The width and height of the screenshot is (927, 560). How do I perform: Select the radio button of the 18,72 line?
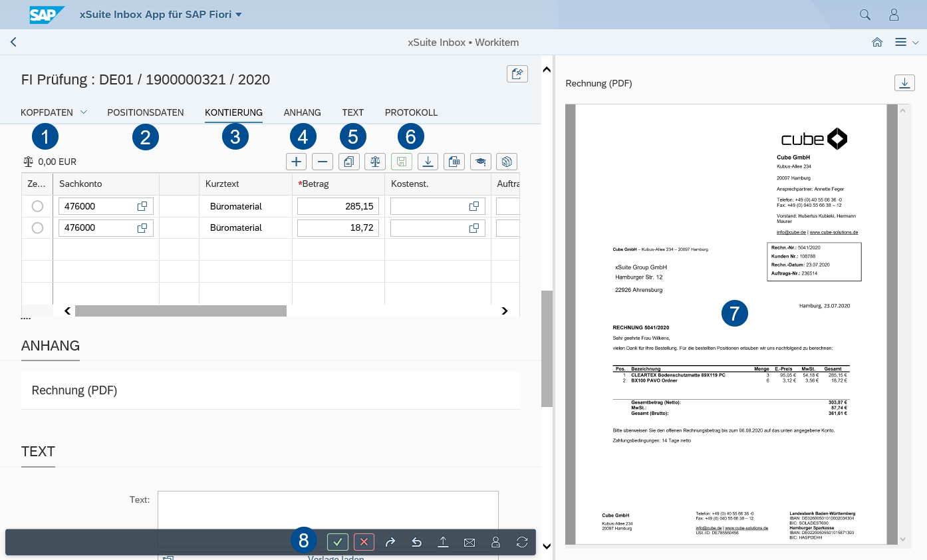click(37, 227)
